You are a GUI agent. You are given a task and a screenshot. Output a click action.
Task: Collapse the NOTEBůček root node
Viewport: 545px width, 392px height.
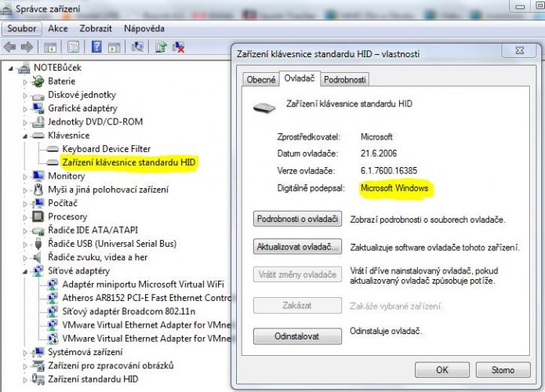(11, 68)
